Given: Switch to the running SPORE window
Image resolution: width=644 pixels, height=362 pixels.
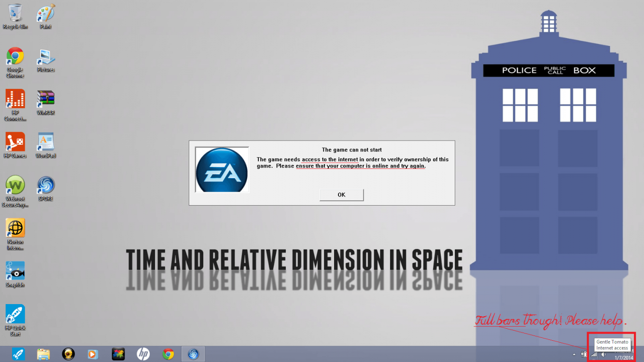Looking at the screenshot, I should (x=193, y=354).
